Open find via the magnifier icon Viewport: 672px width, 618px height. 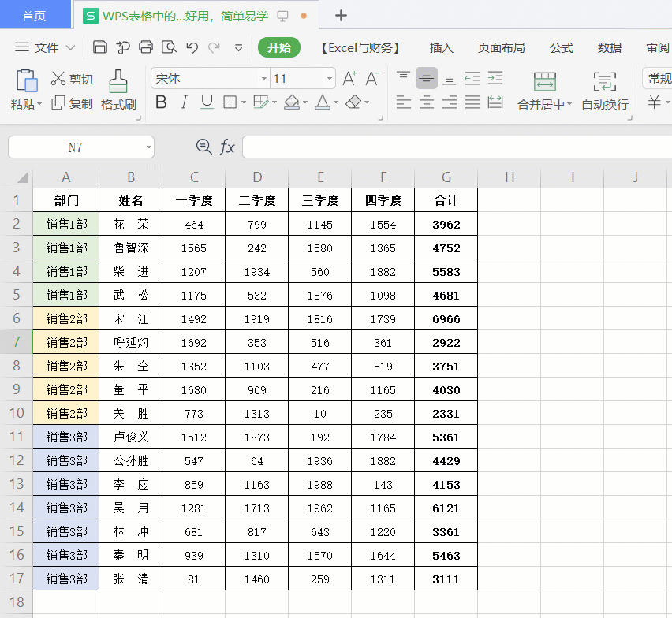pos(204,147)
